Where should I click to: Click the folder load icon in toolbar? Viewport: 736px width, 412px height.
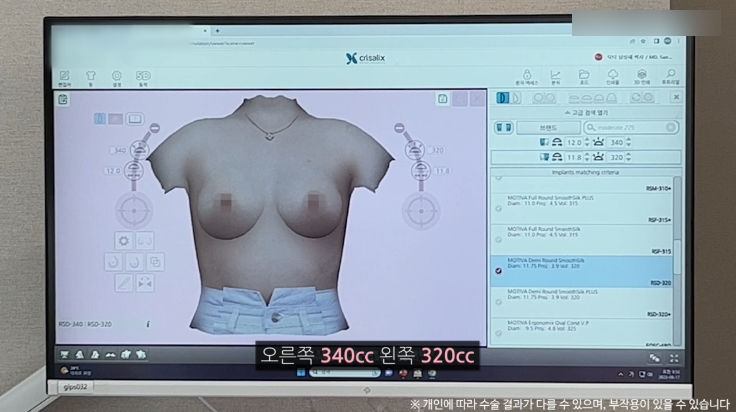tap(584, 77)
